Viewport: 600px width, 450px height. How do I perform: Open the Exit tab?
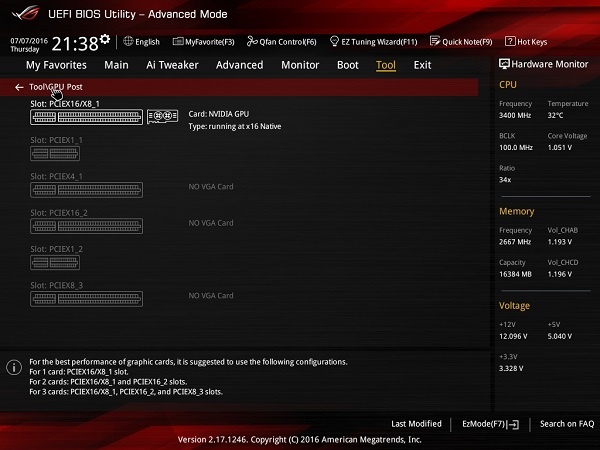click(x=422, y=65)
